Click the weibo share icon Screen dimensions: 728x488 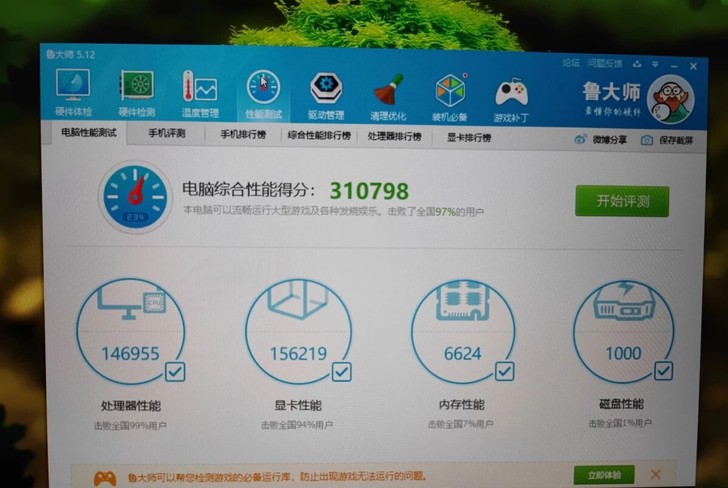(580, 139)
